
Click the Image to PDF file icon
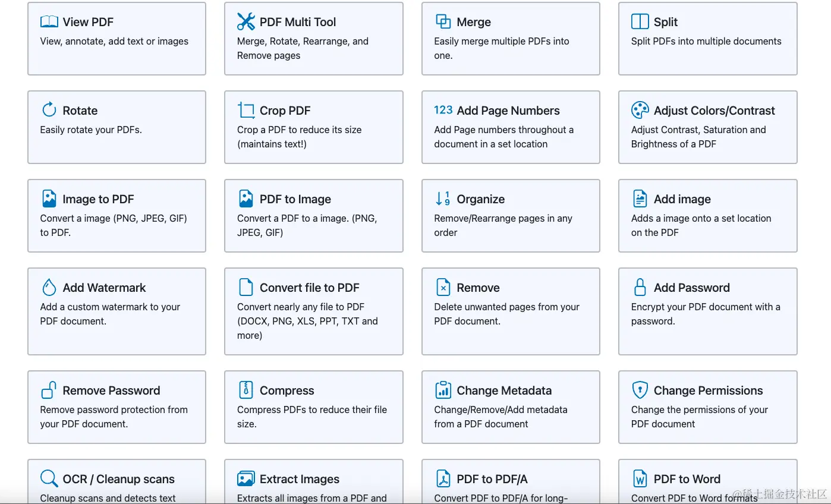pos(49,199)
